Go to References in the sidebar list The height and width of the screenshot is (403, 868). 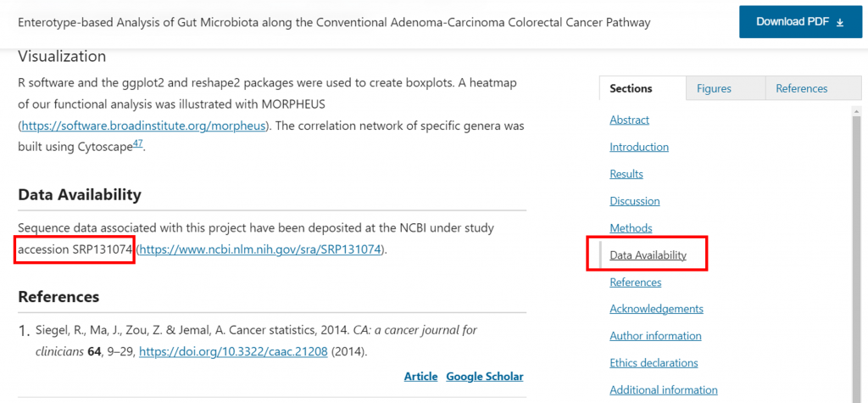(635, 282)
